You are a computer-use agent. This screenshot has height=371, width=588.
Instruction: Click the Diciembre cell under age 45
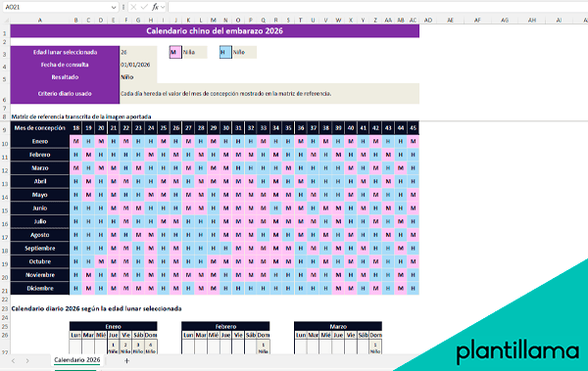[x=413, y=288]
